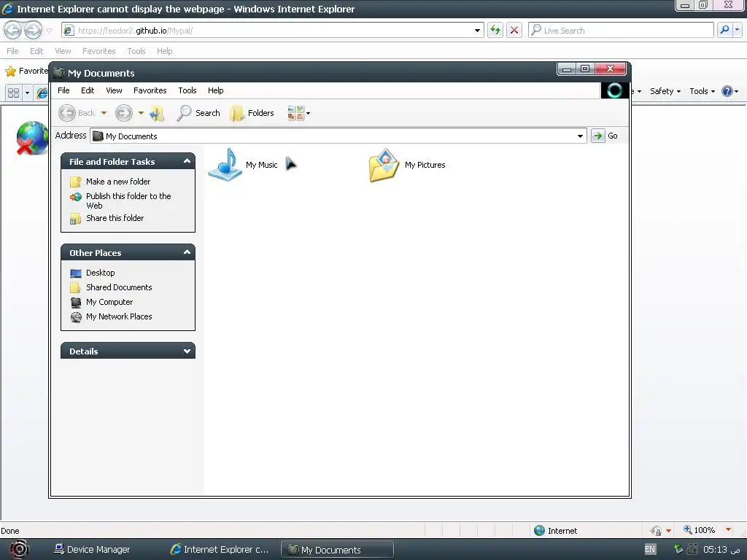Open Forward history dropdown arrow in My Documents
The height and width of the screenshot is (560, 747).
(x=141, y=113)
